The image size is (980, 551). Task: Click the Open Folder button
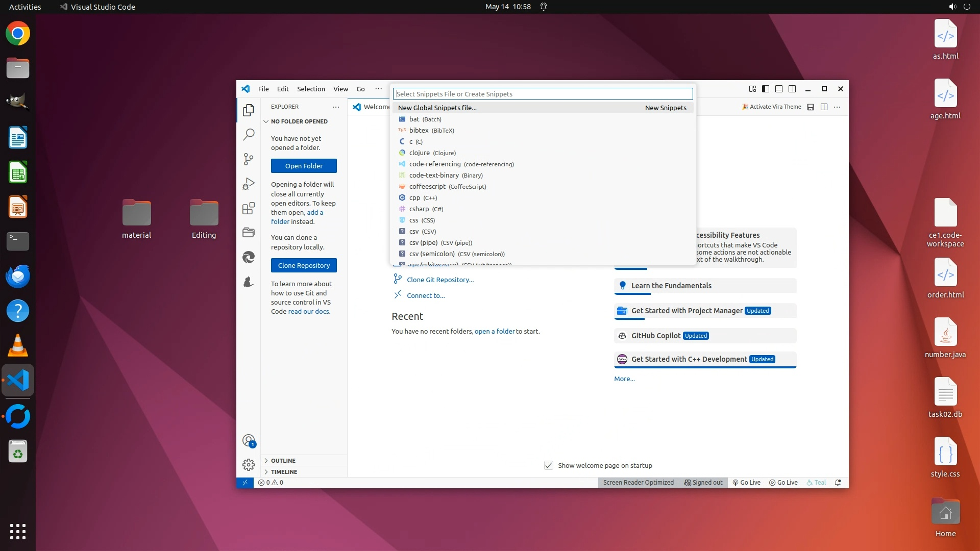(304, 166)
